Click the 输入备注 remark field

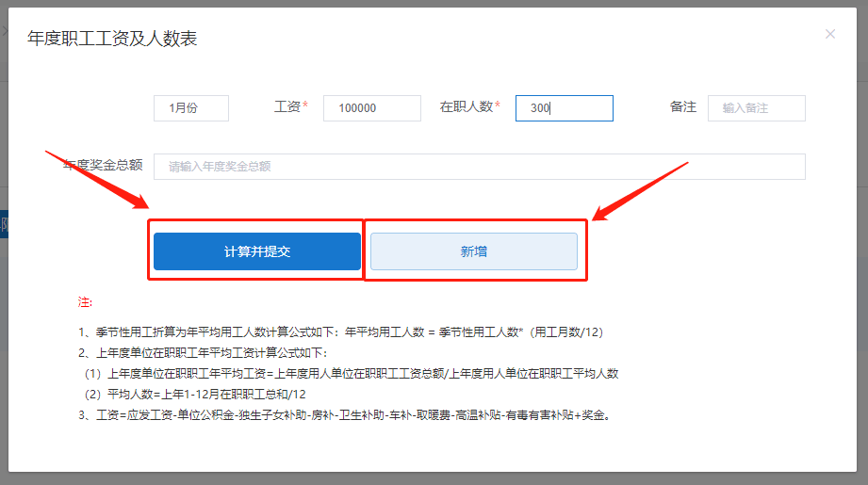(x=756, y=108)
